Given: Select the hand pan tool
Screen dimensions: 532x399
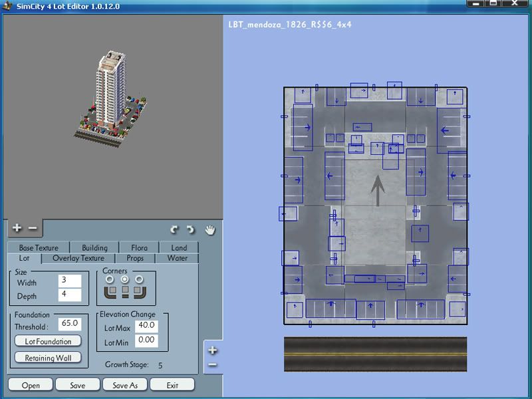Looking at the screenshot, I should [x=210, y=230].
